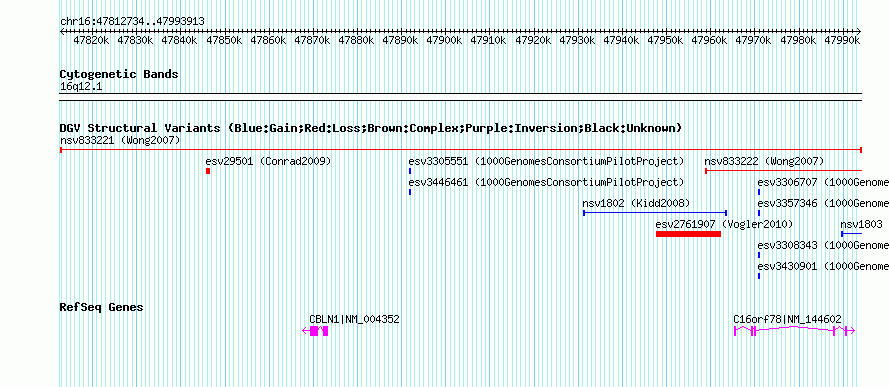Click the nsv833222 red loss line

783,171
